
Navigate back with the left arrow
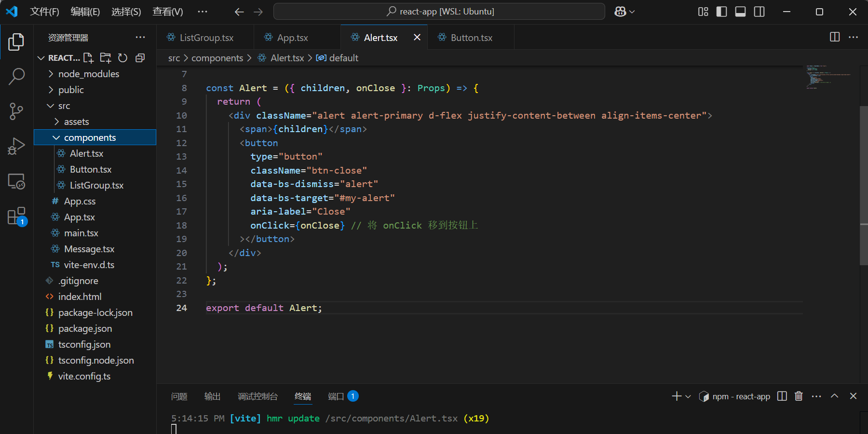(239, 12)
